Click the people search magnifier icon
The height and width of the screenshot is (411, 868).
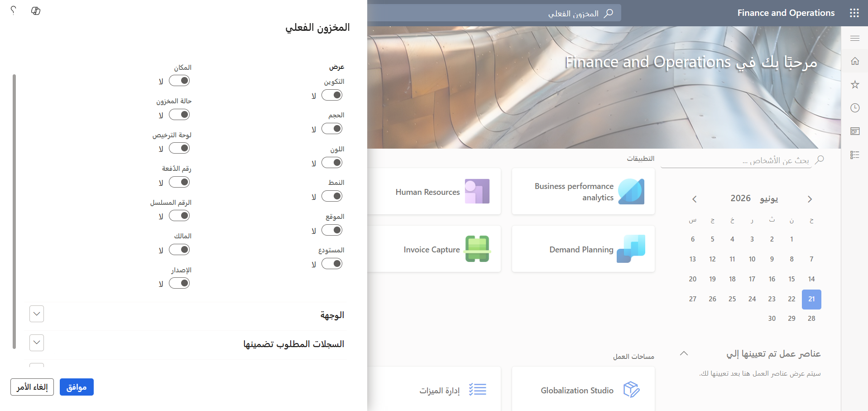(x=819, y=160)
